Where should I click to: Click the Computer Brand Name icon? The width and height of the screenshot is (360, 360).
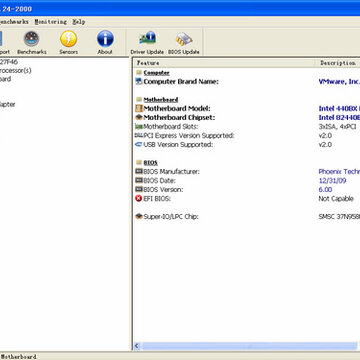[x=139, y=81]
